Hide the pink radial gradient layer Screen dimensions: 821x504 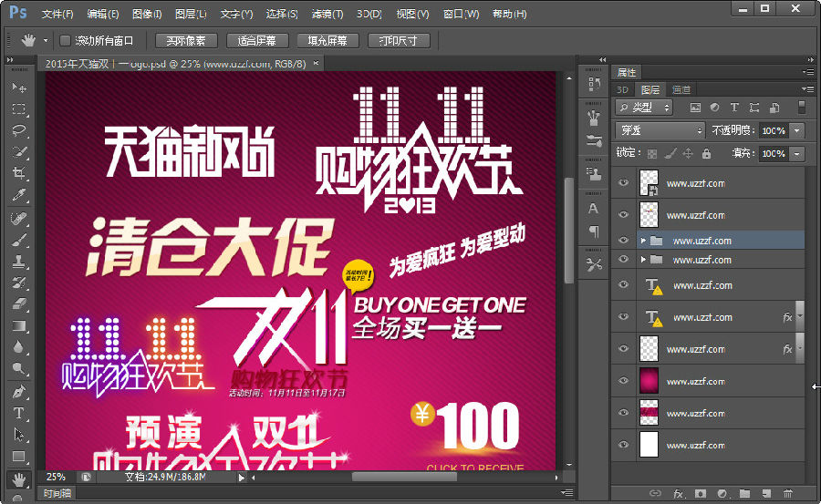coord(623,380)
